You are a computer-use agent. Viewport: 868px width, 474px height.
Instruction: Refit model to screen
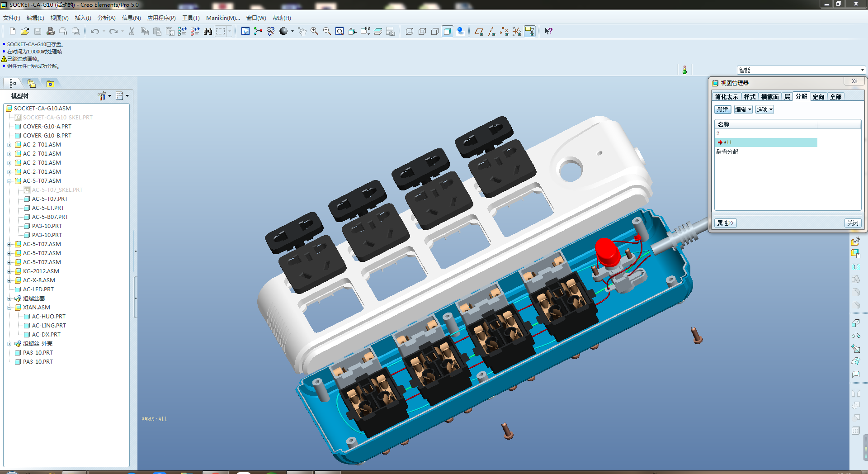tap(340, 31)
